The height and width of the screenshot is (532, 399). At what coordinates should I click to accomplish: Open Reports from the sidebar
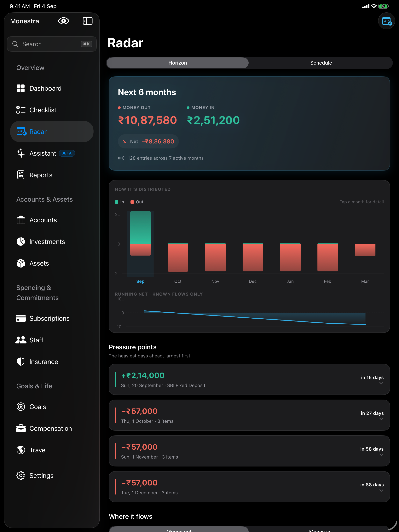52,175
